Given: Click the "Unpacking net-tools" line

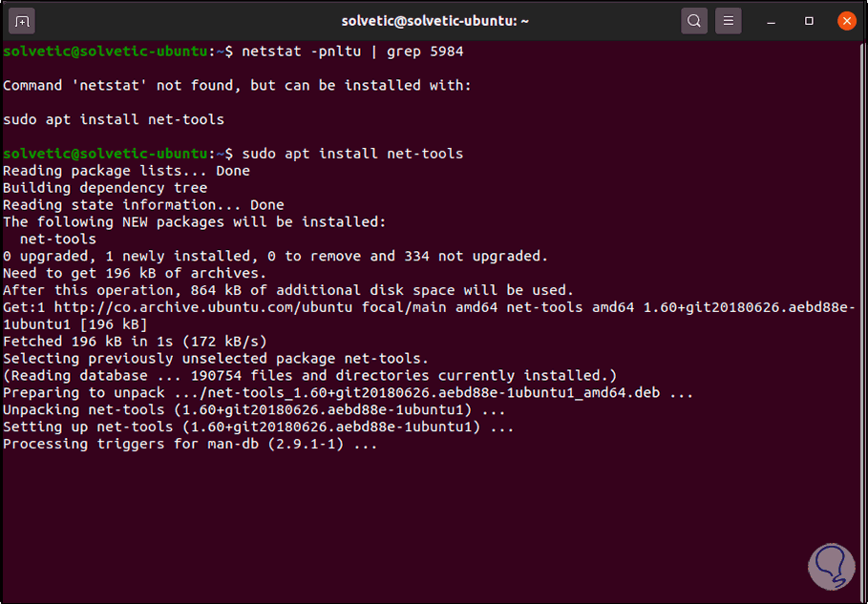Looking at the screenshot, I should click(241, 410).
